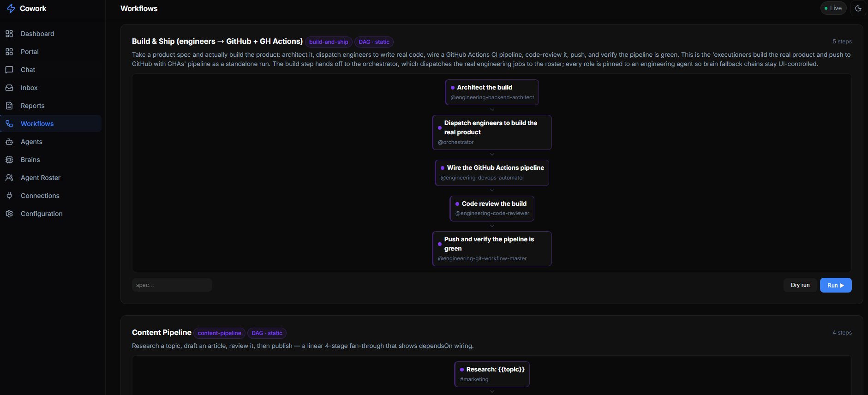Click the Cowork lightning logo icon
The width and height of the screenshot is (868, 395).
pyautogui.click(x=11, y=8)
